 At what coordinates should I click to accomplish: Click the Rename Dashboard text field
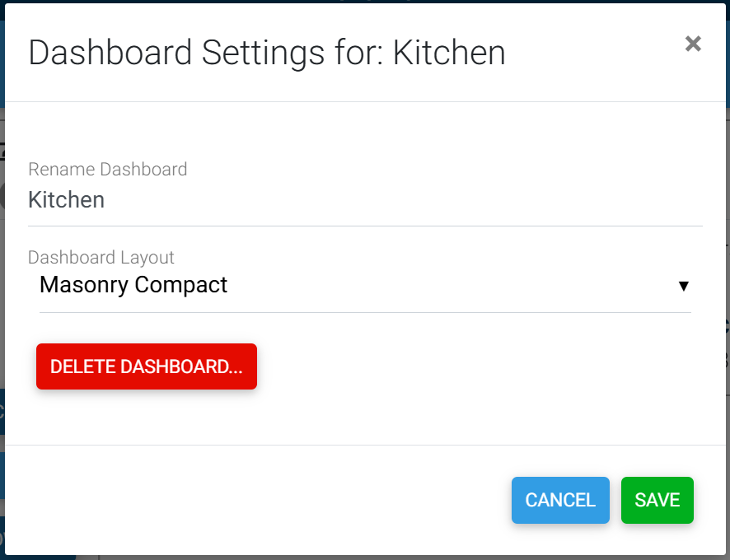pos(364,200)
